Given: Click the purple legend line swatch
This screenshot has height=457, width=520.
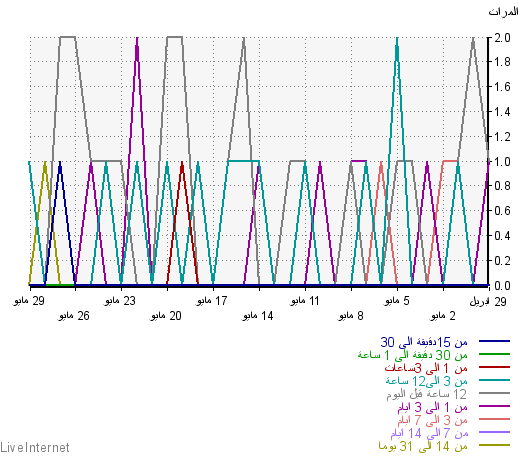Looking at the screenshot, I should pos(494,406).
